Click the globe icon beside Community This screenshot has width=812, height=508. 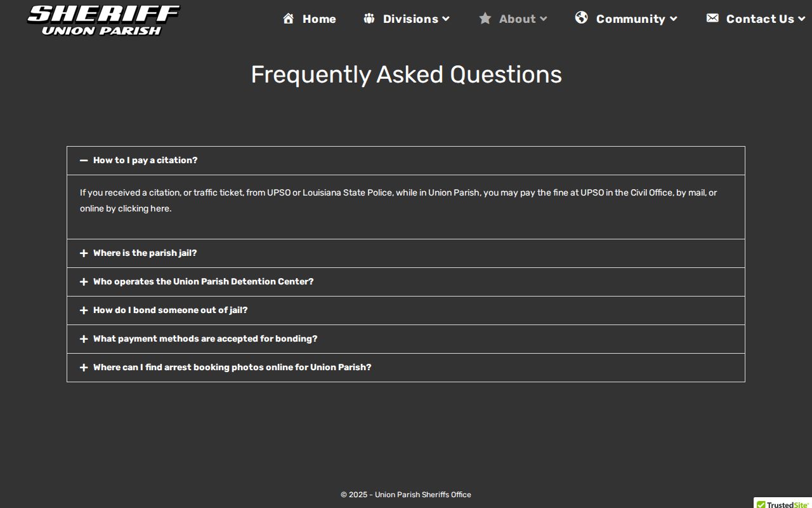tap(581, 18)
